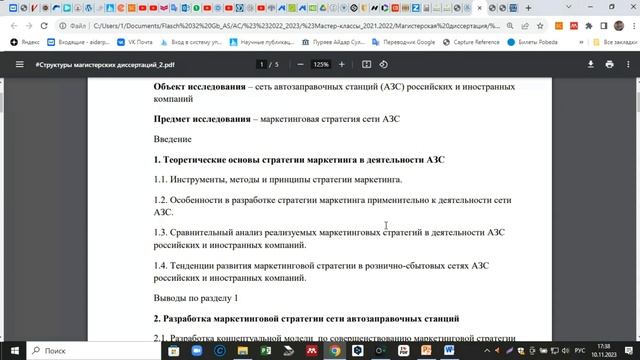640x360 pixels.
Task: Click the 125% zoom level field
Action: click(x=321, y=64)
